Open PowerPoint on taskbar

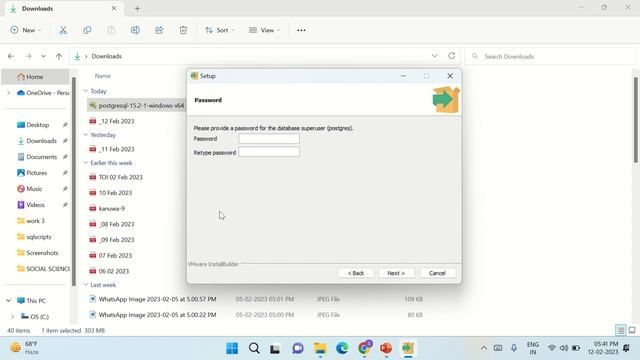pyautogui.click(x=386, y=348)
